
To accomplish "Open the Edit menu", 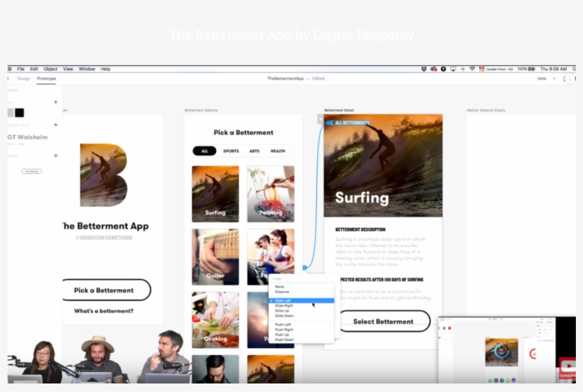I will coord(34,69).
